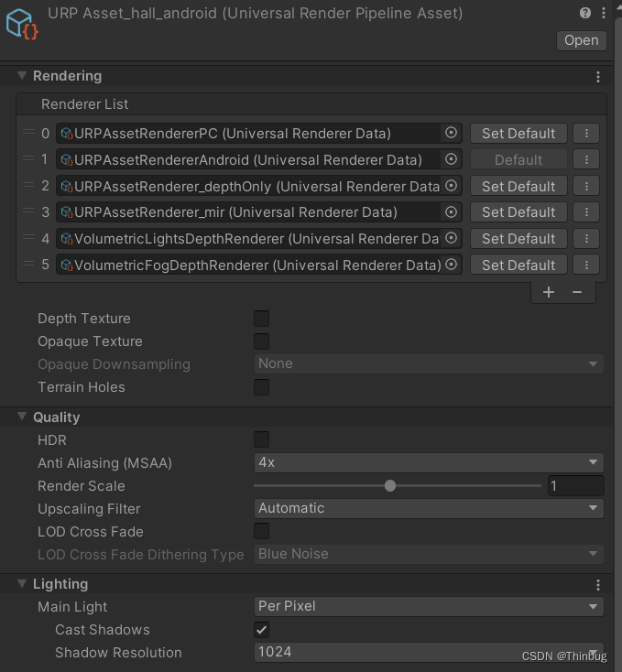Add a renderer with the plus button
This screenshot has width=622, height=672.
tap(549, 292)
